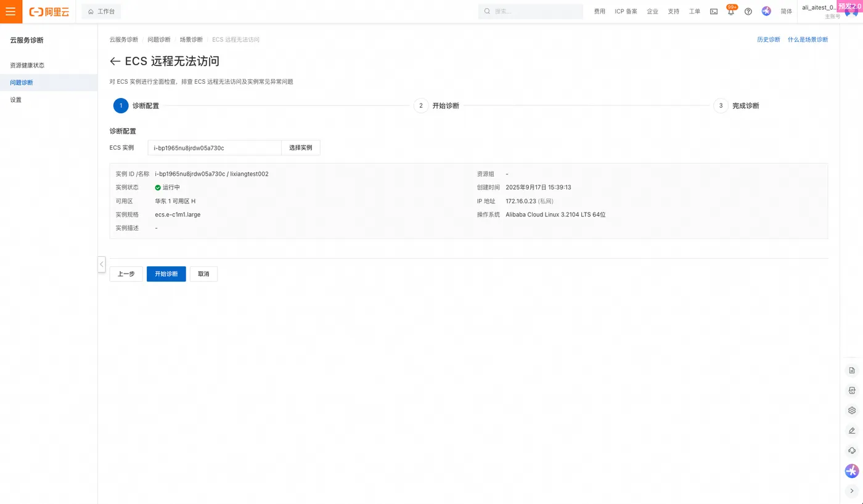Select 问题诊断 in sidebar
This screenshot has width=863, height=504.
click(x=49, y=83)
